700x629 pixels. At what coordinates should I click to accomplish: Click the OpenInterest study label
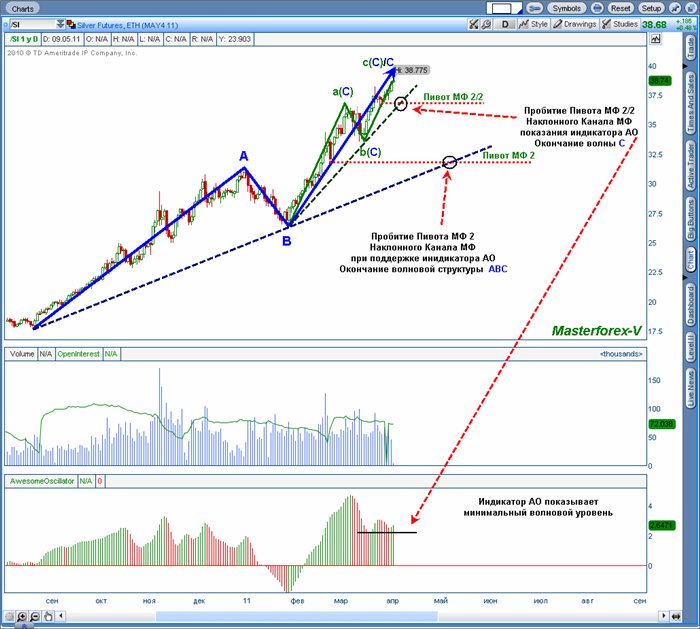pos(79,354)
